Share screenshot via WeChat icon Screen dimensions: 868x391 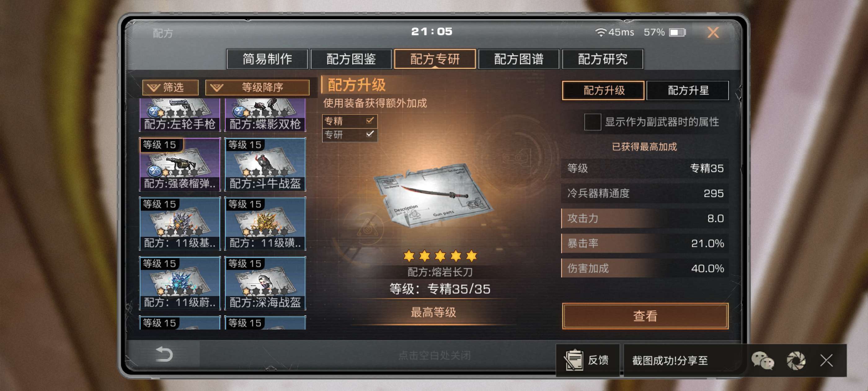762,360
